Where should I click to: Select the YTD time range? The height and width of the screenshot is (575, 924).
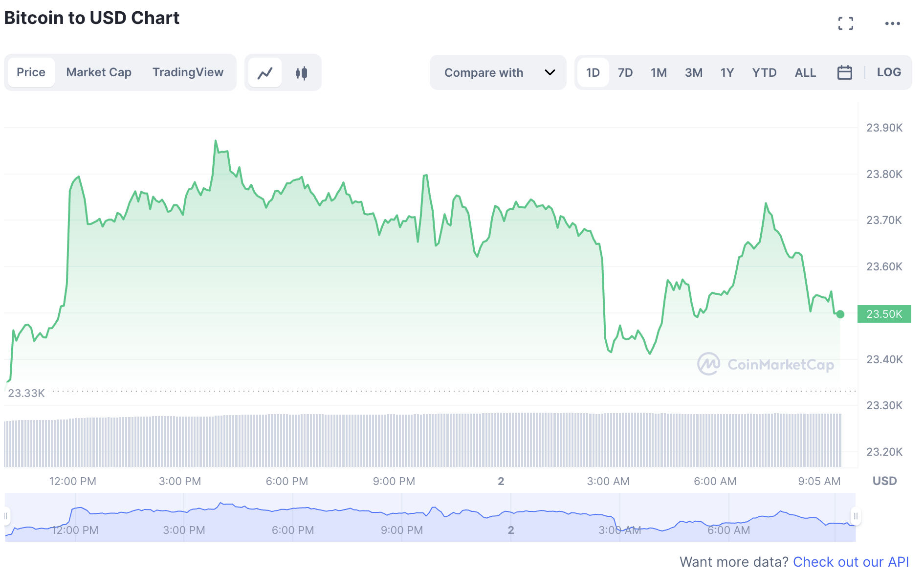(764, 72)
